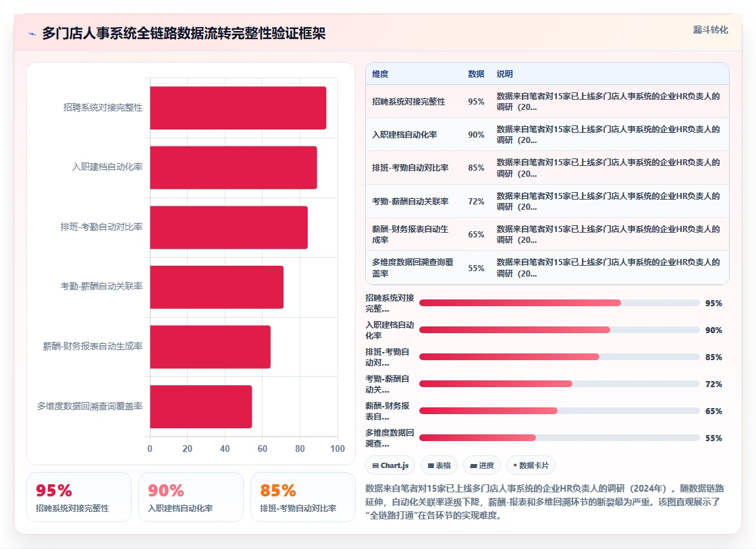Select the Chart.js tag chip
This screenshot has height=549, width=756.
(x=390, y=465)
